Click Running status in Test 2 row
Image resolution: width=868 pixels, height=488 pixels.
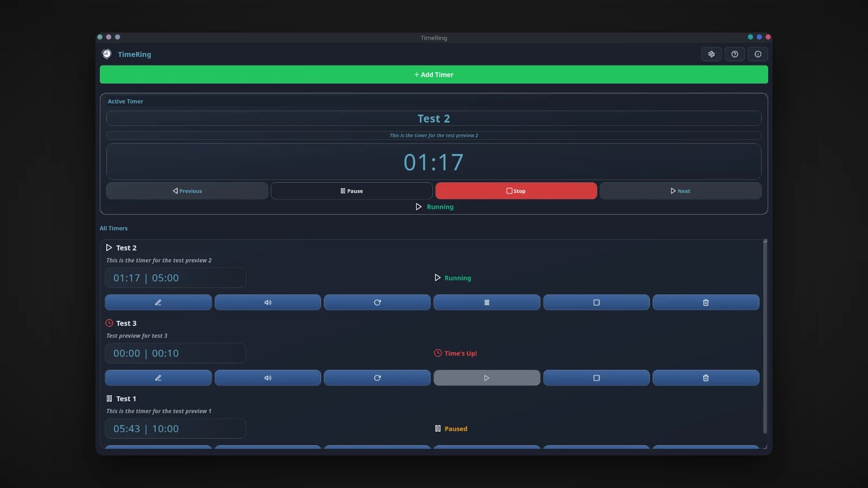(458, 278)
